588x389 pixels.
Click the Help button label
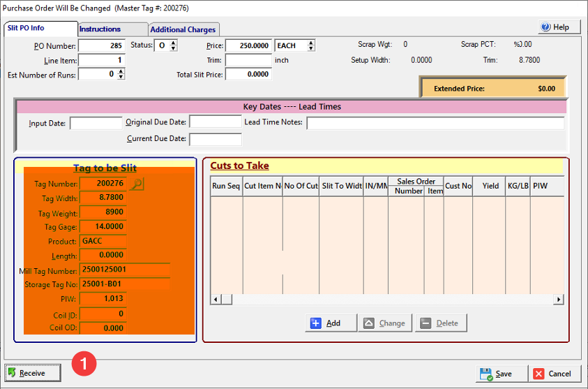pos(561,27)
